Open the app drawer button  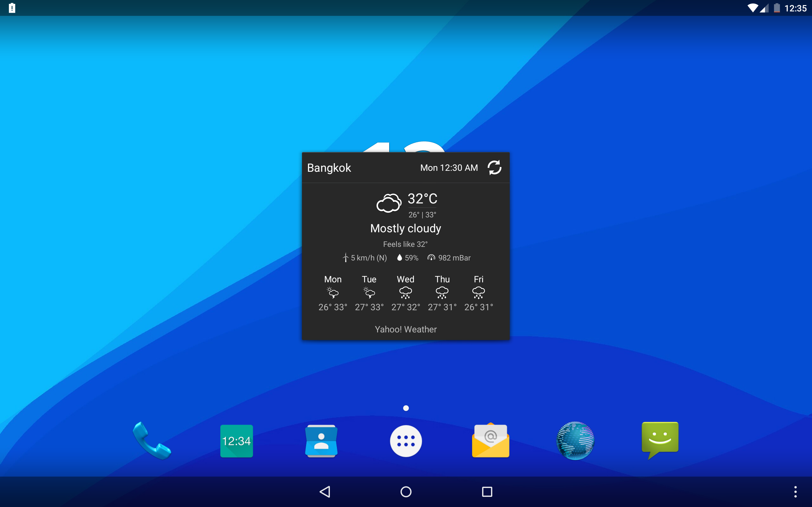(406, 440)
